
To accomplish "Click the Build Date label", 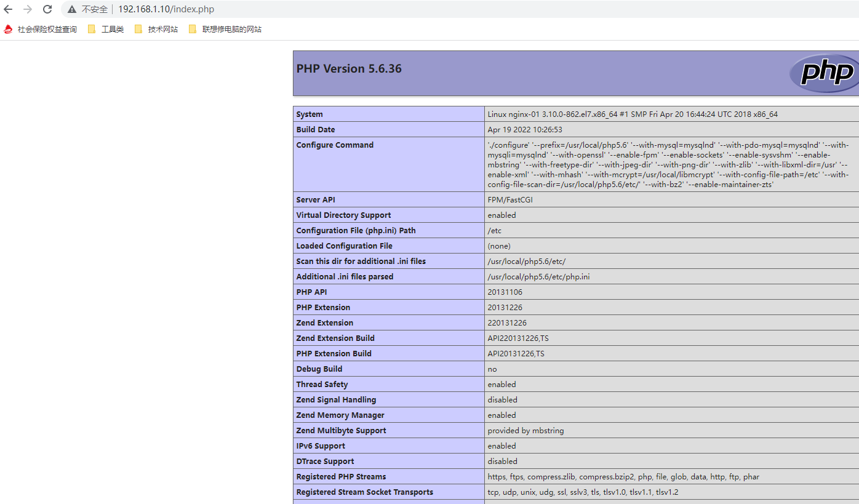I will tap(316, 130).
